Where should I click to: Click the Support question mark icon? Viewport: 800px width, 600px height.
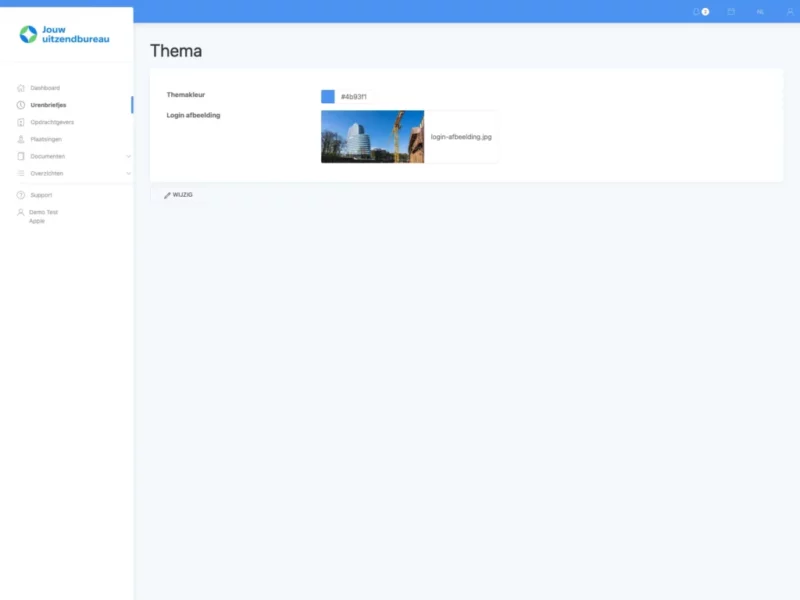coord(21,195)
